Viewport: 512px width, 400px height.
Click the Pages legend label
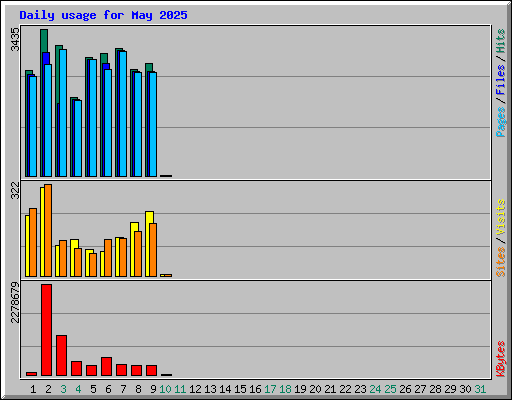tap(500, 122)
